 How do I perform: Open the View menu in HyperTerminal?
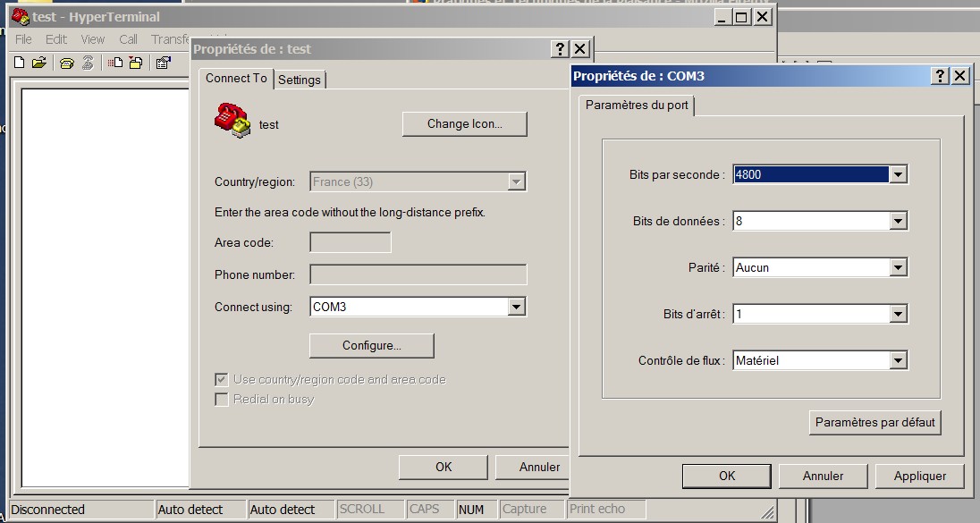(x=92, y=39)
